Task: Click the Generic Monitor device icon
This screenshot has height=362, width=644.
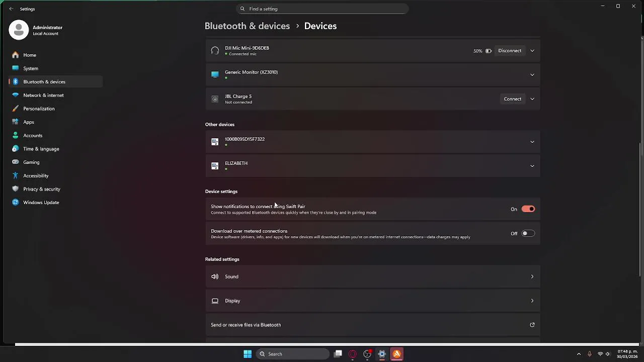Action: [x=215, y=74]
